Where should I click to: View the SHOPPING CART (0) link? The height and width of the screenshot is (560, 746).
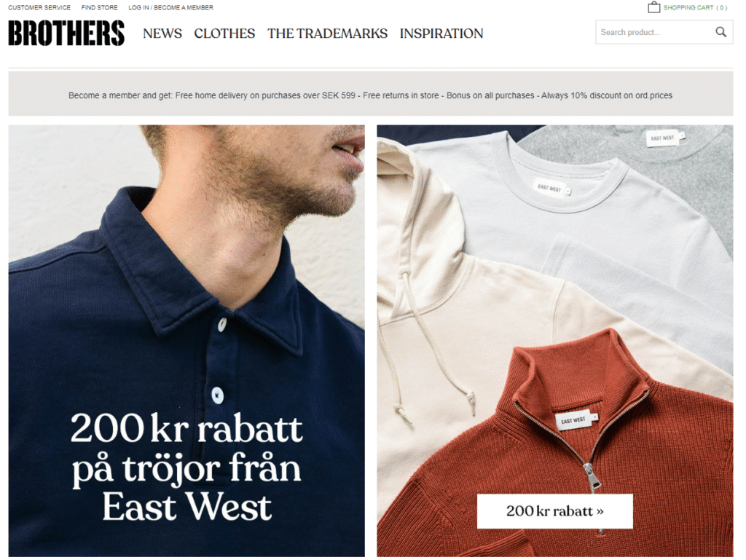pyautogui.click(x=695, y=7)
